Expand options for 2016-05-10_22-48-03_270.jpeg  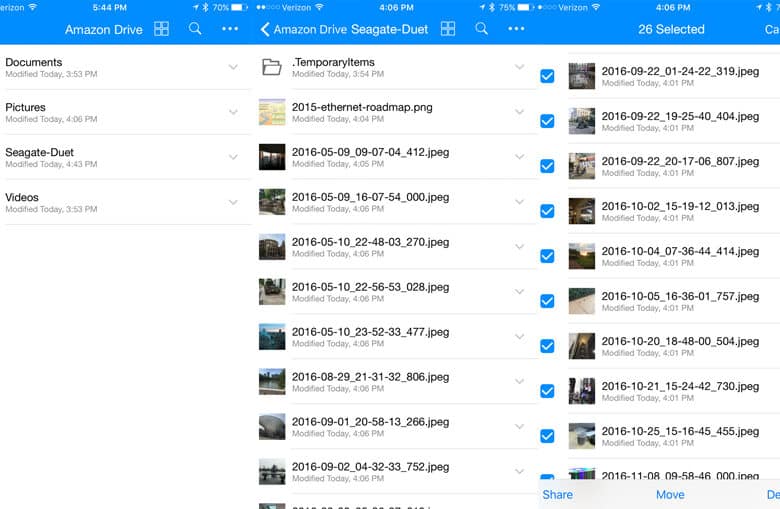coord(519,247)
